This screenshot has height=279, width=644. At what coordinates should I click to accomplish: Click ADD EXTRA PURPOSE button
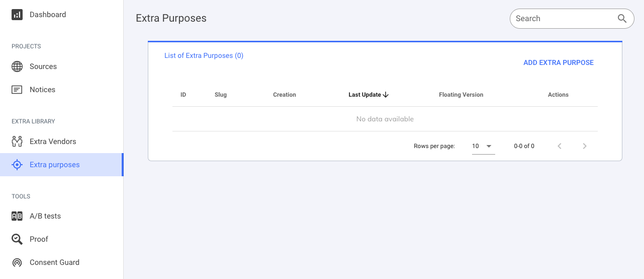[x=558, y=62]
